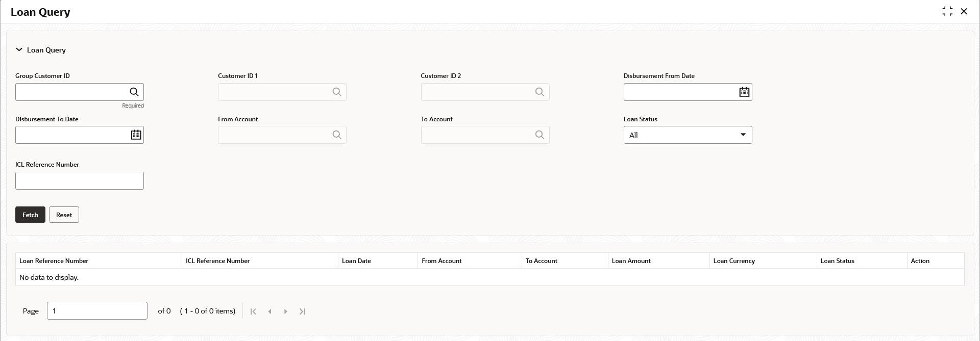Click the To Account search icon
Viewport: 980px width, 341px height.
[540, 135]
